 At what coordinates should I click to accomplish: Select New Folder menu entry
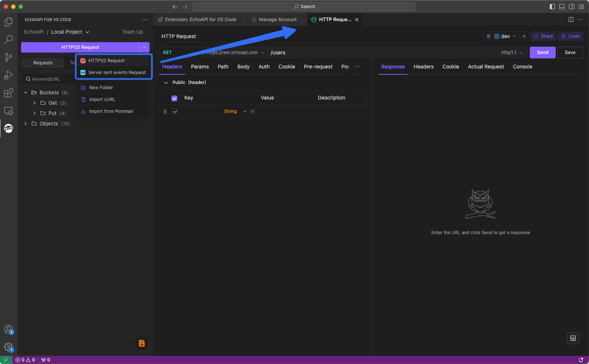tap(113, 88)
